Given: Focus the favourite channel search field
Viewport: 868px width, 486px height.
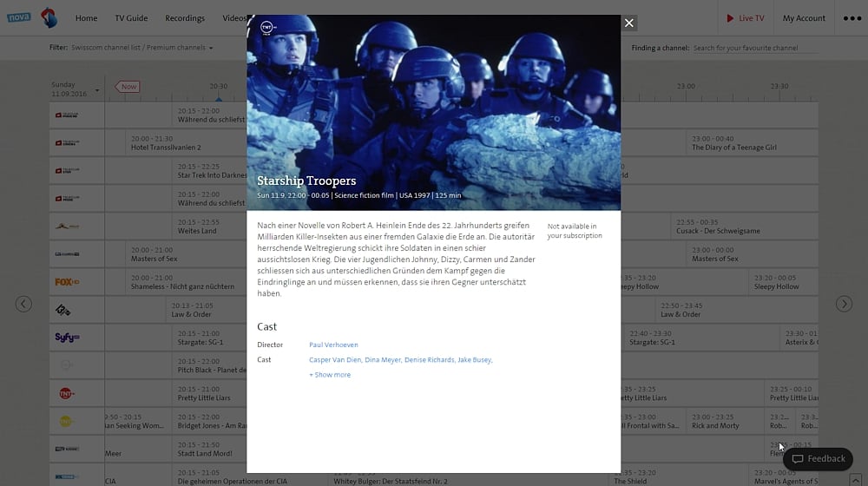Looking at the screenshot, I should pos(755,48).
